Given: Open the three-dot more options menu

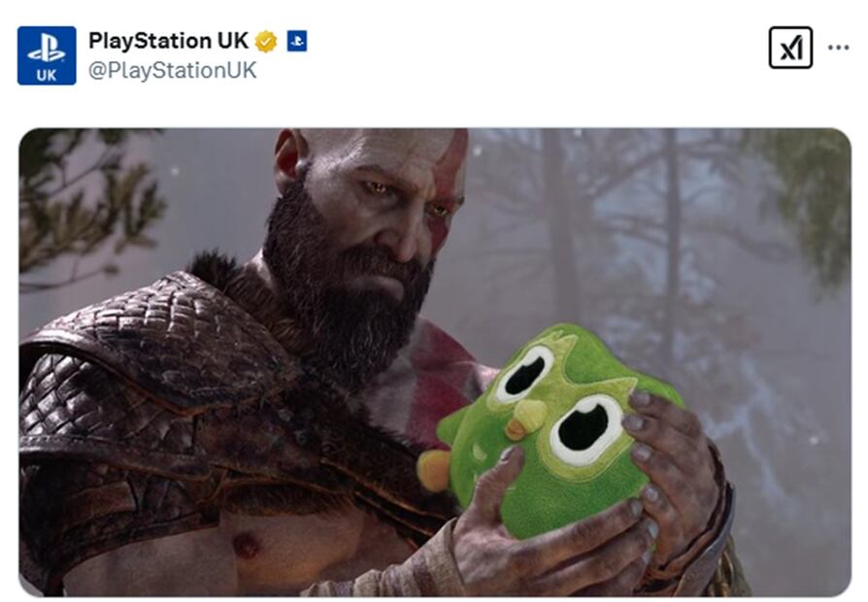Looking at the screenshot, I should point(838,48).
